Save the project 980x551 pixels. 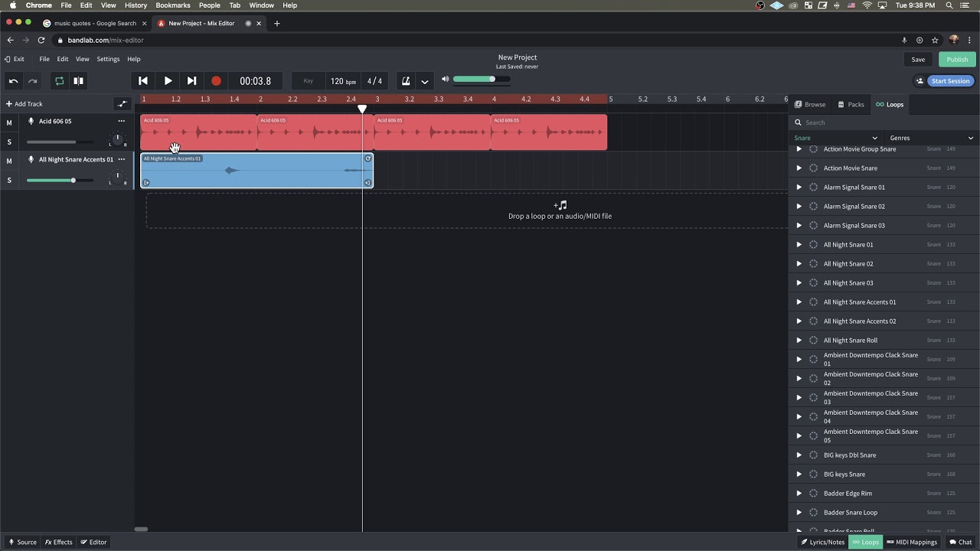[918, 60]
